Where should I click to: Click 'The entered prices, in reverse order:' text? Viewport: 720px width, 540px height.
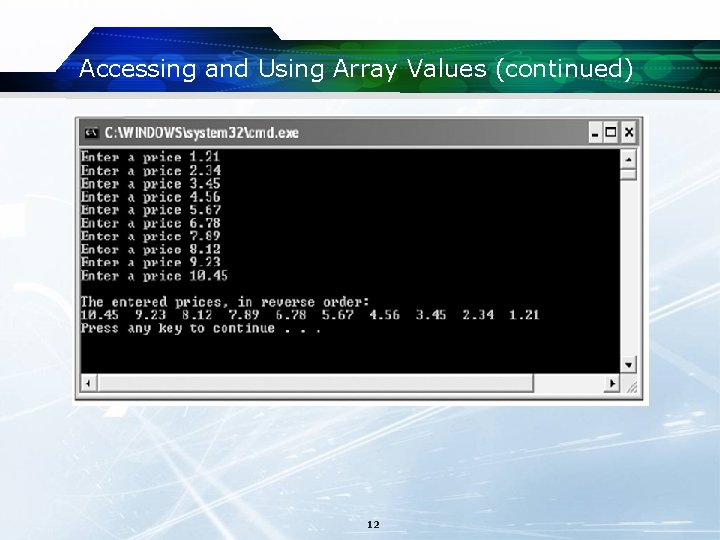(225, 302)
